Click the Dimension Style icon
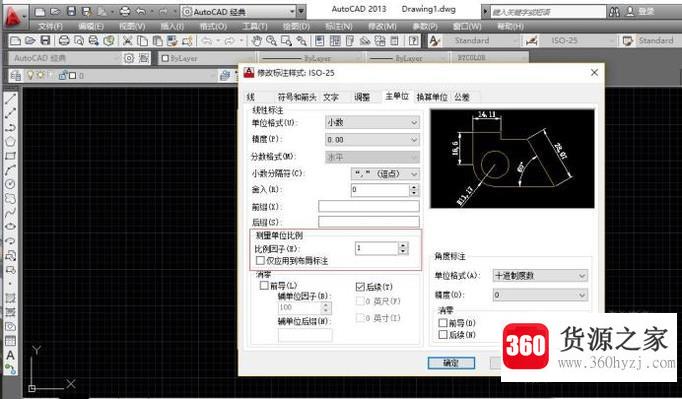 click(x=531, y=41)
